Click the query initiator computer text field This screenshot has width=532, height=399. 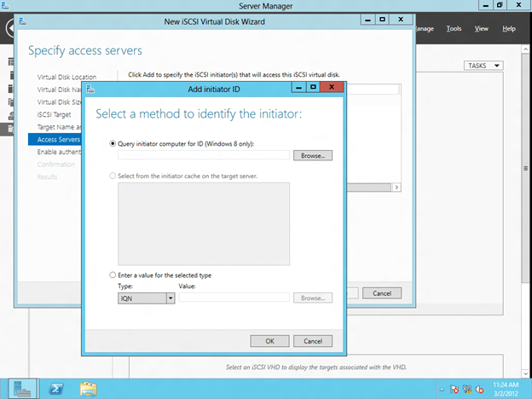click(x=204, y=156)
